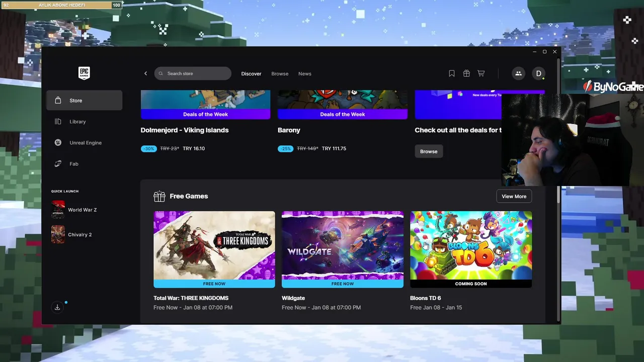
Task: Click the World War Z quick-launch icon
Action: pyautogui.click(x=58, y=210)
